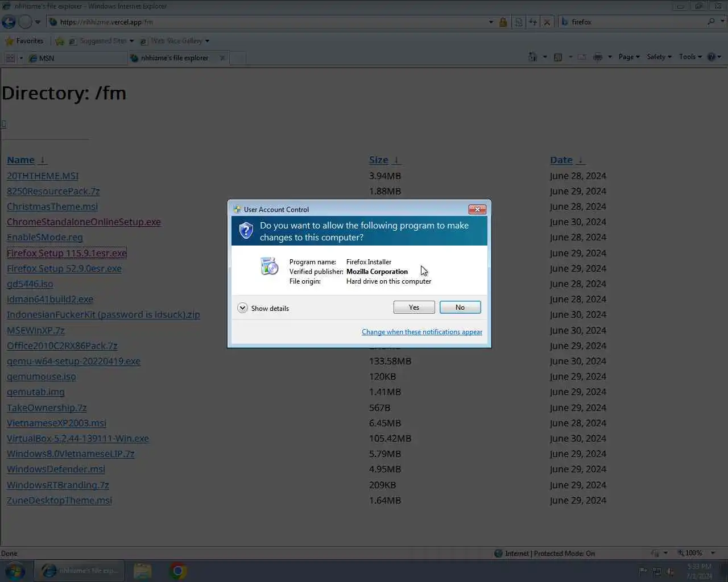Click the Quick Tabs grid icon
The image size is (728, 582).
(10, 58)
